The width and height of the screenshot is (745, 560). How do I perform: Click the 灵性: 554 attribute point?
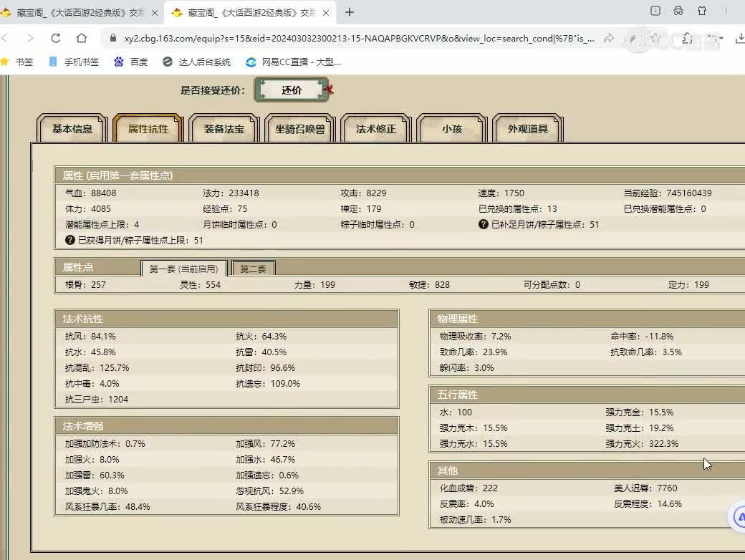[x=200, y=284]
